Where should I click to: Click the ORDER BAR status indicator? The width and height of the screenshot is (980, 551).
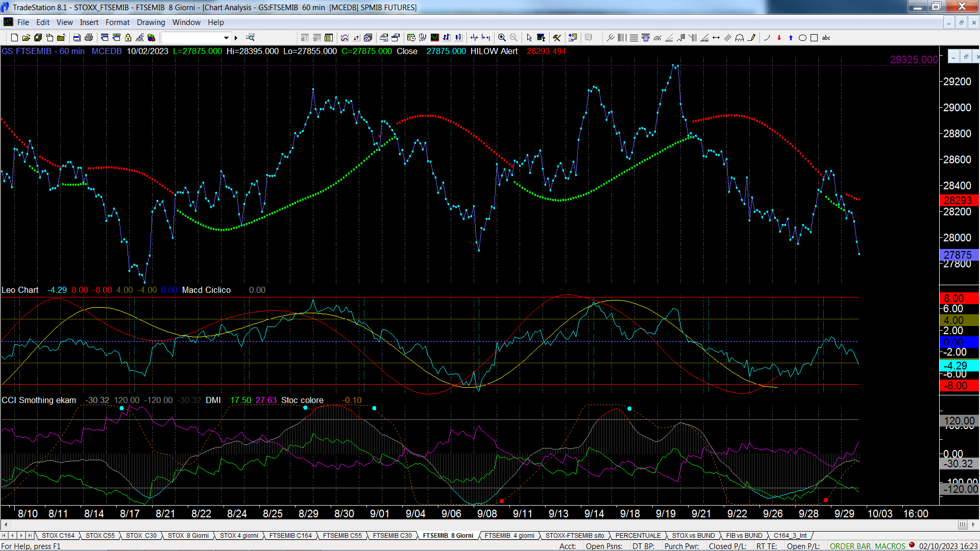(x=850, y=546)
